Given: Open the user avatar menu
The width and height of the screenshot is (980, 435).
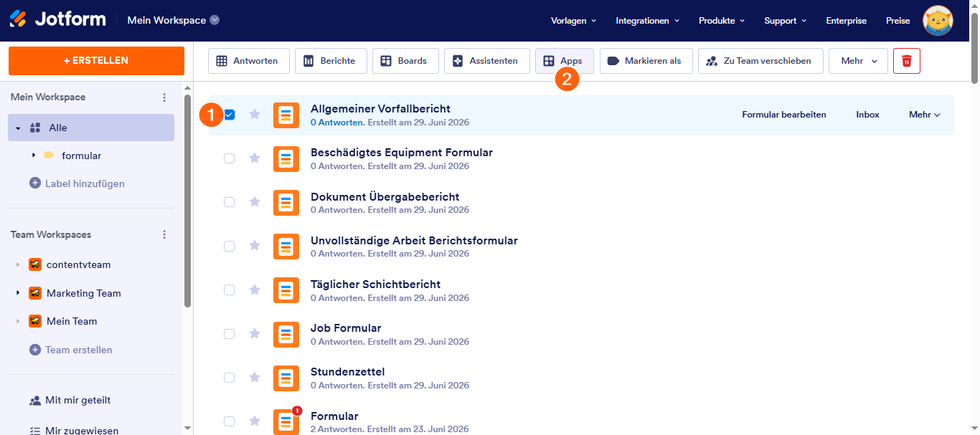Looking at the screenshot, I should 938,20.
